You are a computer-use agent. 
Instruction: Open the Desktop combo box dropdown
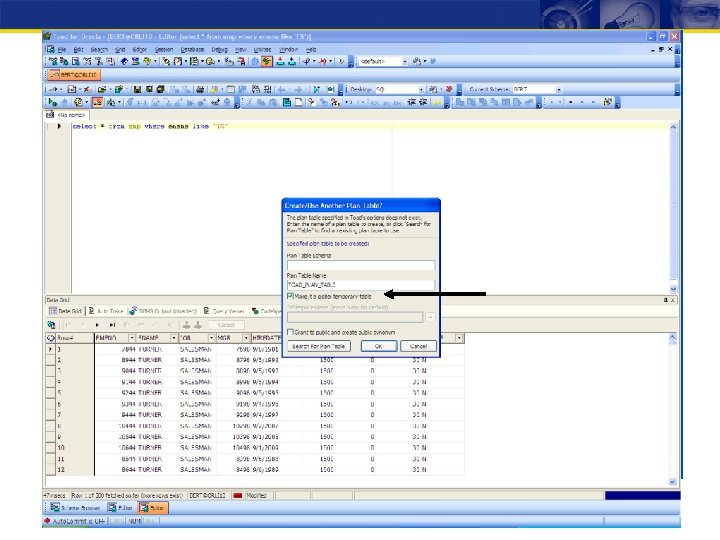tap(421, 90)
